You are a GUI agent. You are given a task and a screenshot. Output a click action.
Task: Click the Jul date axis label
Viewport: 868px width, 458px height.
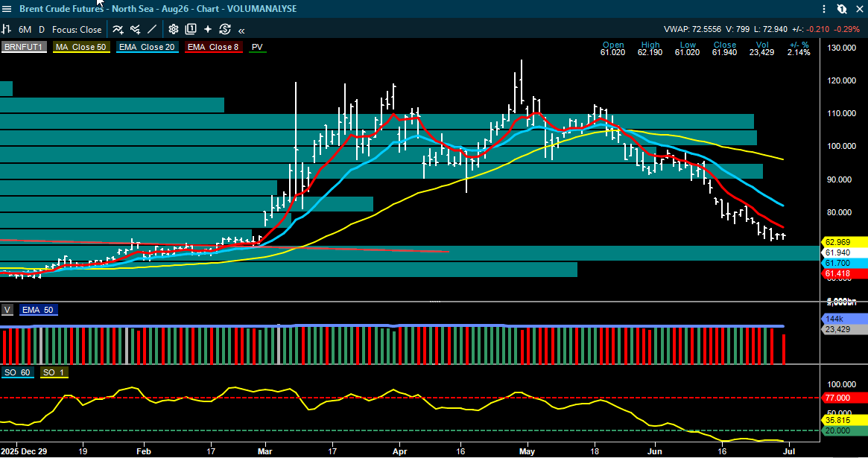[x=789, y=451]
